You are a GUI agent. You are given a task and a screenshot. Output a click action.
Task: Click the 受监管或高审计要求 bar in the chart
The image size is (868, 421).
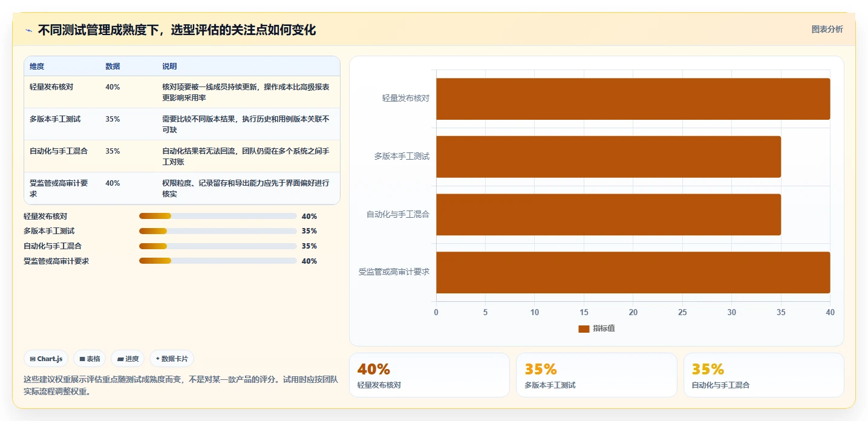click(x=633, y=272)
